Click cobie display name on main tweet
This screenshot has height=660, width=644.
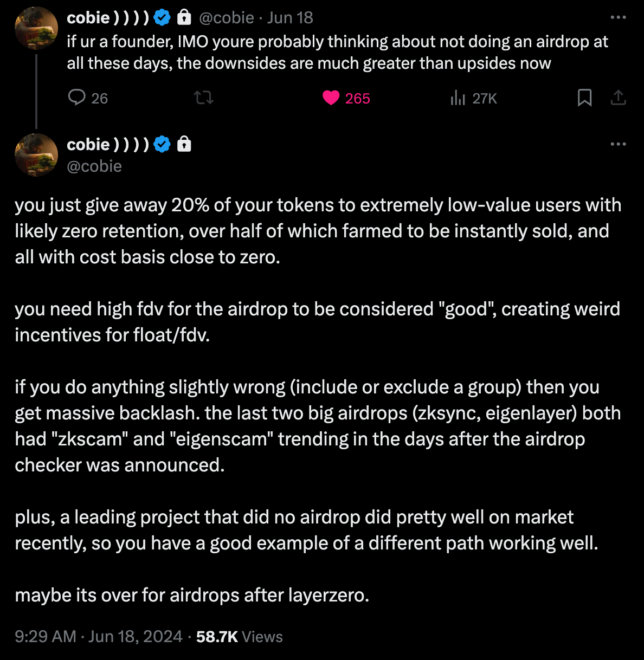[107, 145]
